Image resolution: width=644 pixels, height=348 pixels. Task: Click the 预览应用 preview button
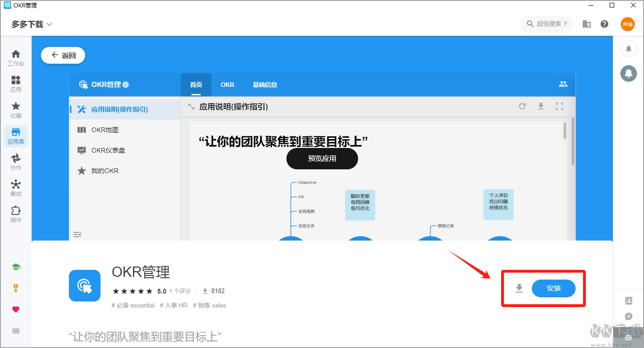322,159
